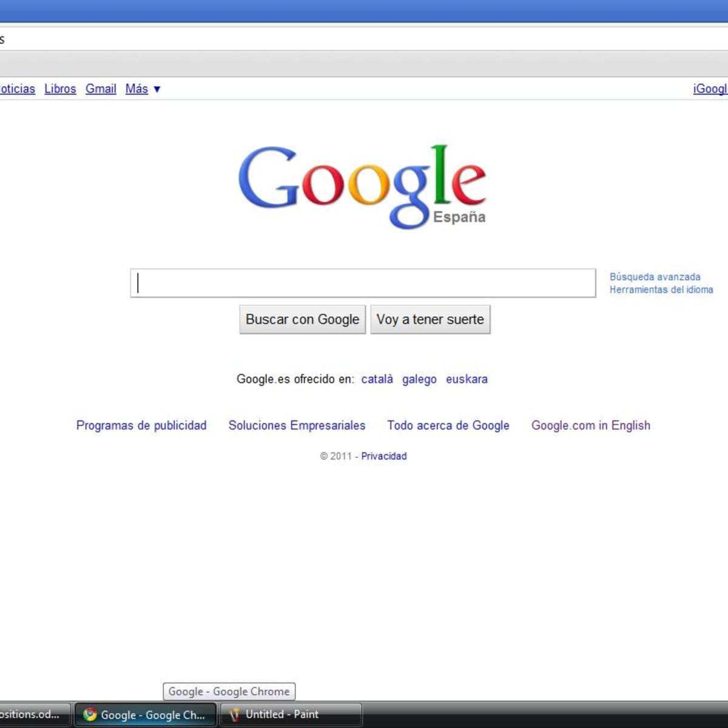Open Todo acerca de Google
This screenshot has width=728, height=728.
[448, 425]
